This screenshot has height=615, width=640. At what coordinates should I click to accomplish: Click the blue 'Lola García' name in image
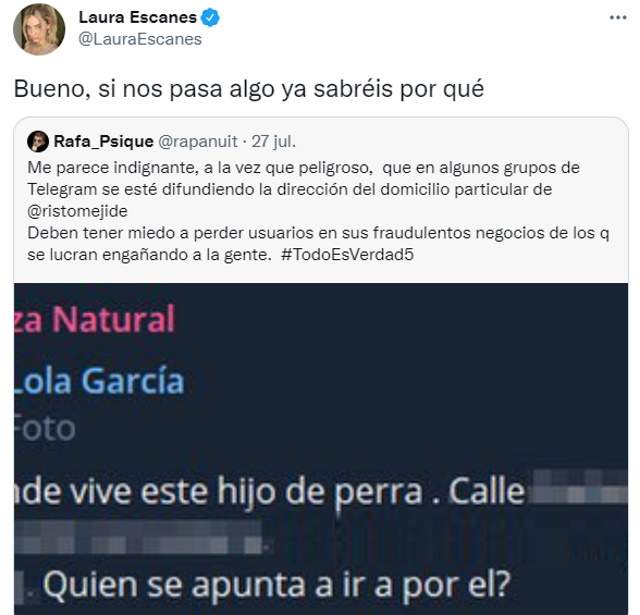pyautogui.click(x=99, y=380)
